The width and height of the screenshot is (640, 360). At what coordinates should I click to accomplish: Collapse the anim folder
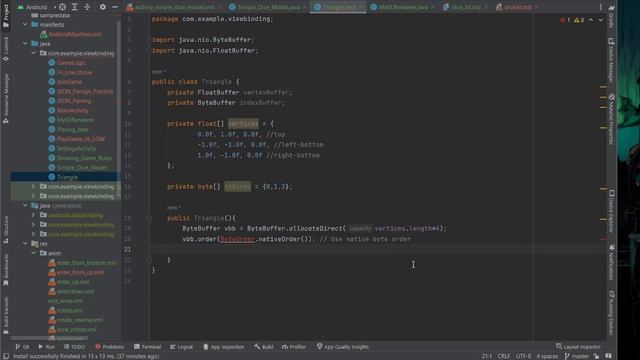pyautogui.click(x=33, y=253)
